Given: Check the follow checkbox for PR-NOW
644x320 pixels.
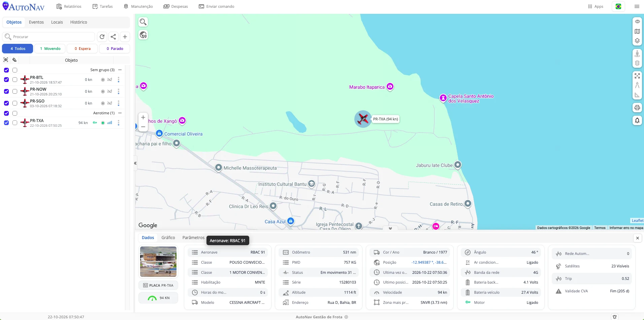Looking at the screenshot, I should pyautogui.click(x=15, y=91).
